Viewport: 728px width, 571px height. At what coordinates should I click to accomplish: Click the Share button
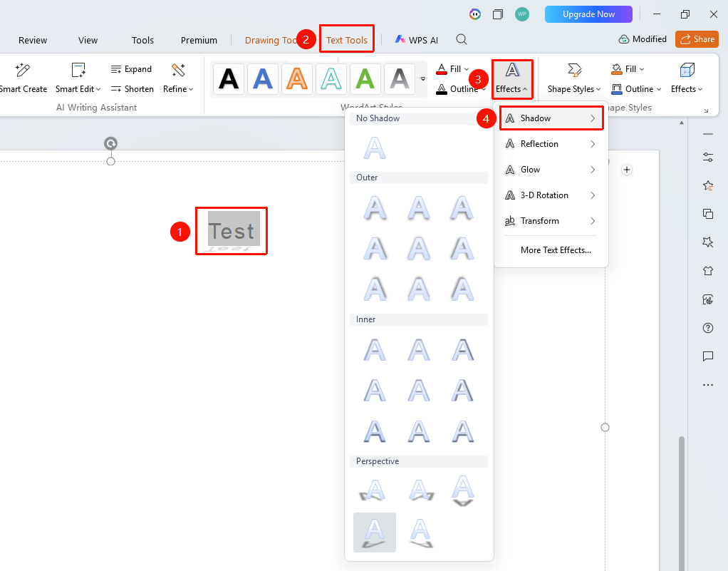[x=697, y=39]
